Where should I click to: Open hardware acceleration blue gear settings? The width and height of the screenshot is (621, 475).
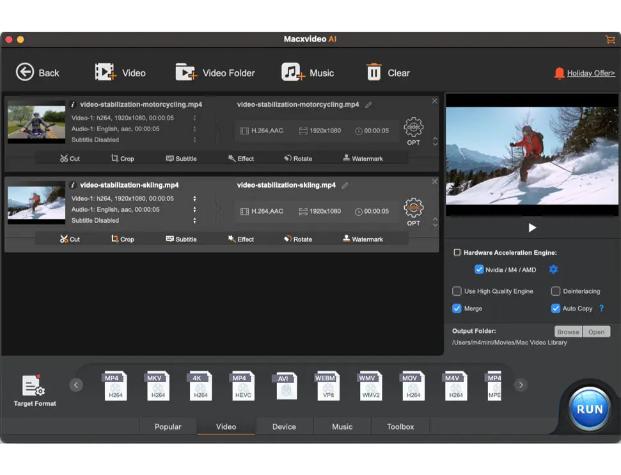pos(553,269)
